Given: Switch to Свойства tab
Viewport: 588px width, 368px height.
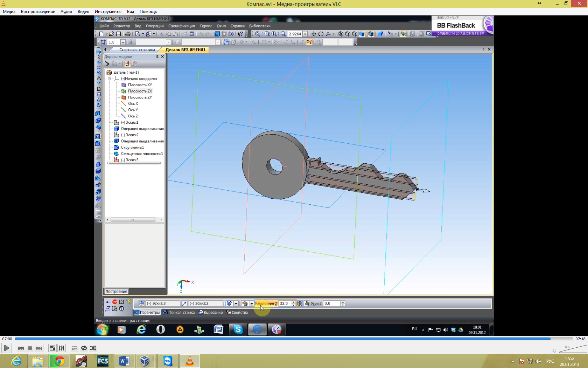Looking at the screenshot, I should 237,313.
